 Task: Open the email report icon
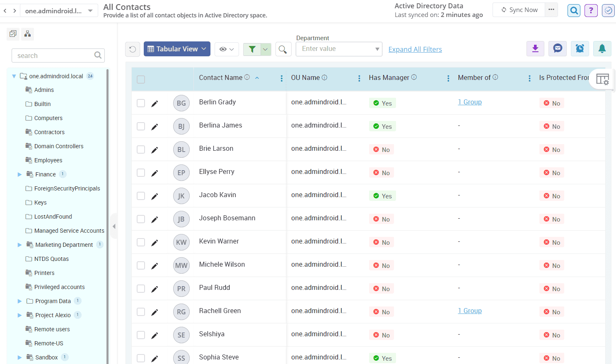pyautogui.click(x=557, y=48)
